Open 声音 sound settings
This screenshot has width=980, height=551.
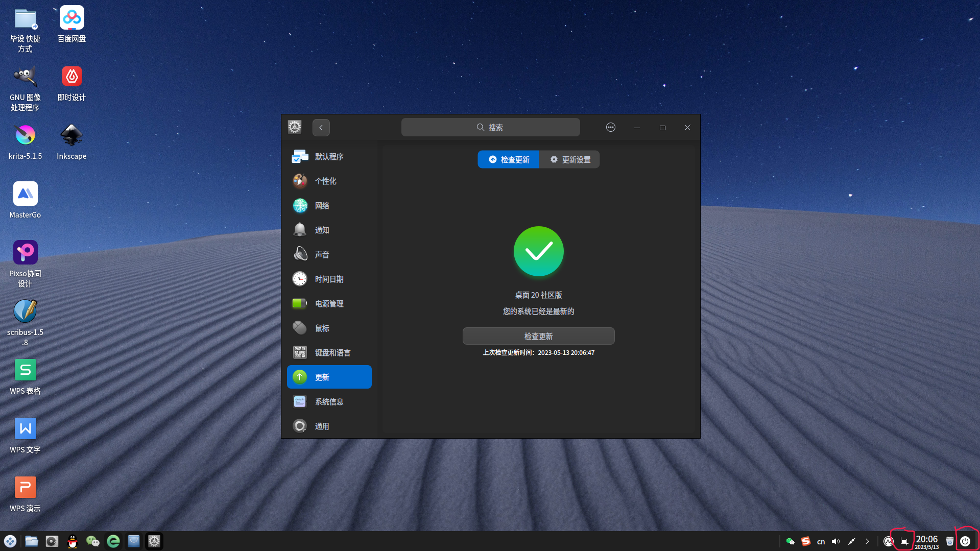coord(329,254)
